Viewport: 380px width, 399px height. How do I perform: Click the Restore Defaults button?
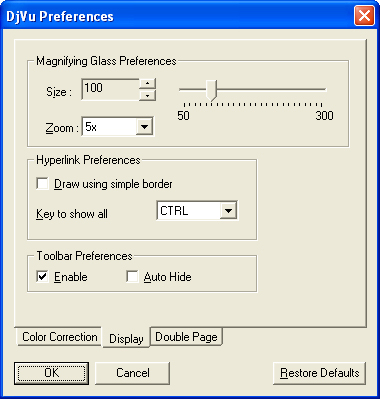[319, 373]
